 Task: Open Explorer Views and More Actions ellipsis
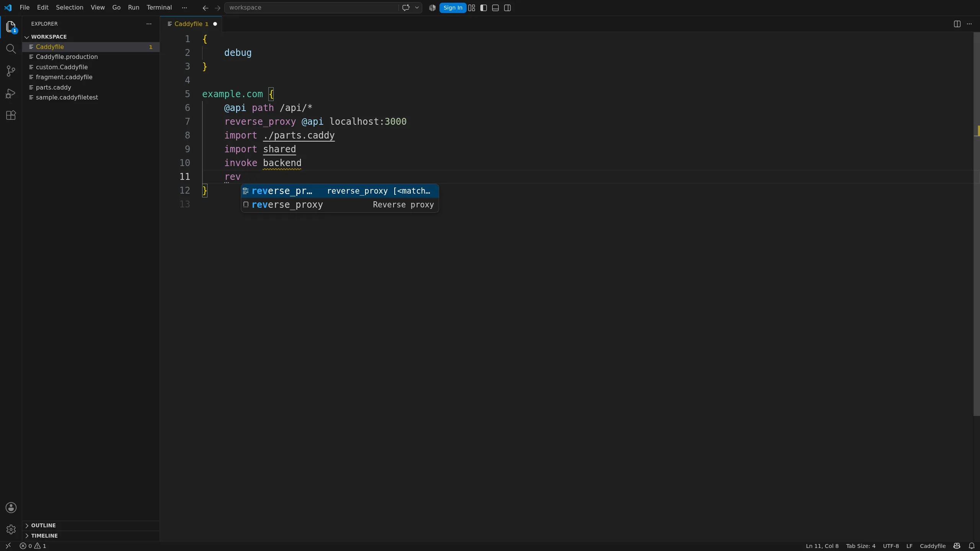(x=149, y=24)
